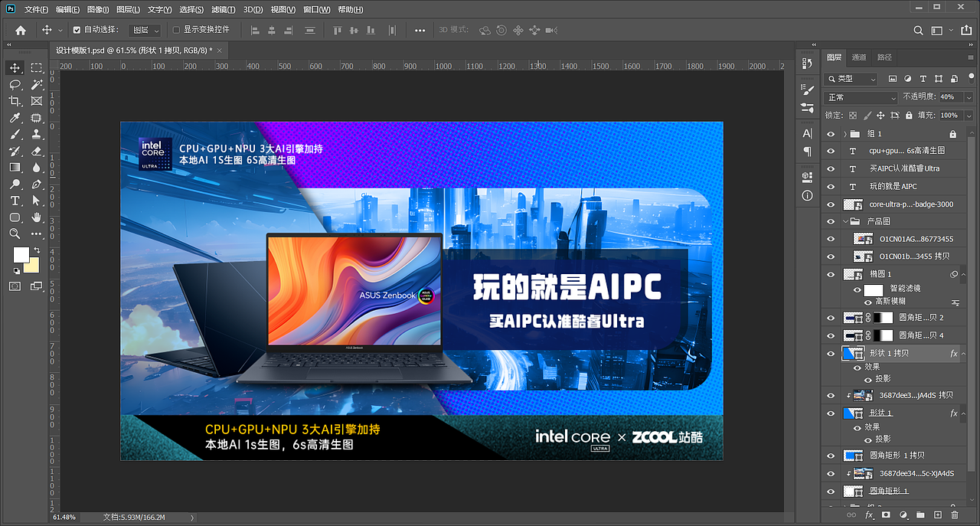Screen dimensions: 980x526
Task: Select the Crop tool
Action: click(x=15, y=101)
